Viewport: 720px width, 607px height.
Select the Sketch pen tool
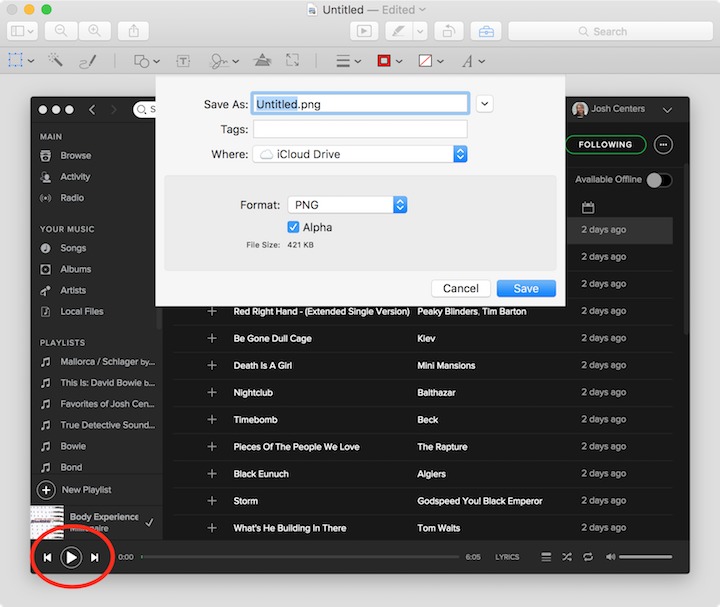click(87, 61)
